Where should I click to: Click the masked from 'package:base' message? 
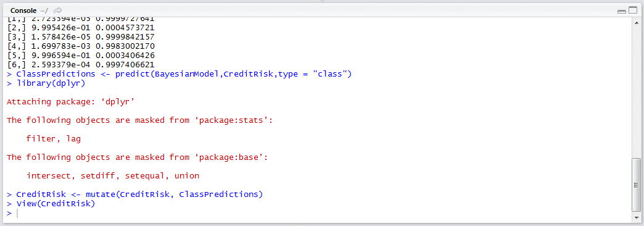tap(138, 157)
